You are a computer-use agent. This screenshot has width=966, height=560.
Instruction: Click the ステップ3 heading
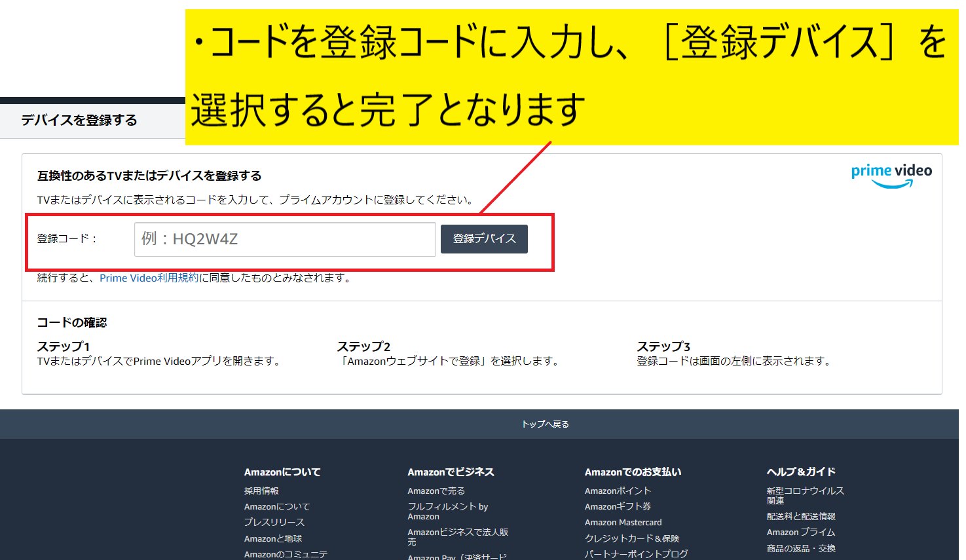(x=663, y=346)
